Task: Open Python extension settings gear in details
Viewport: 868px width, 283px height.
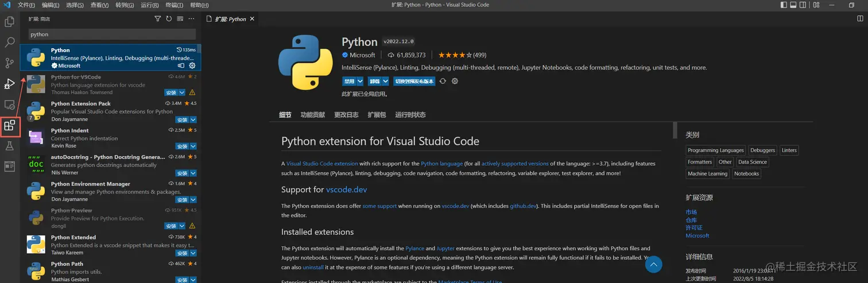Action: click(x=455, y=82)
